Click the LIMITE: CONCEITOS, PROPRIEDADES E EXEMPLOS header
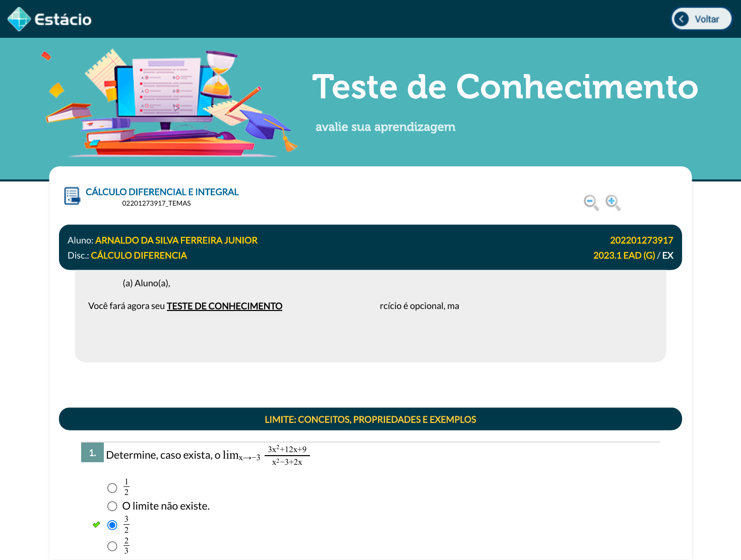This screenshot has width=741, height=560. (x=370, y=419)
